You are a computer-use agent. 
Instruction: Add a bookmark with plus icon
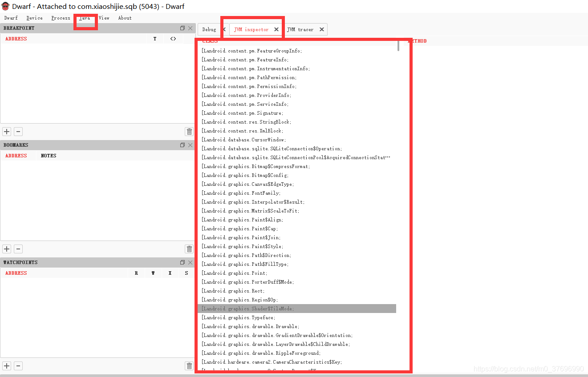pyautogui.click(x=7, y=249)
